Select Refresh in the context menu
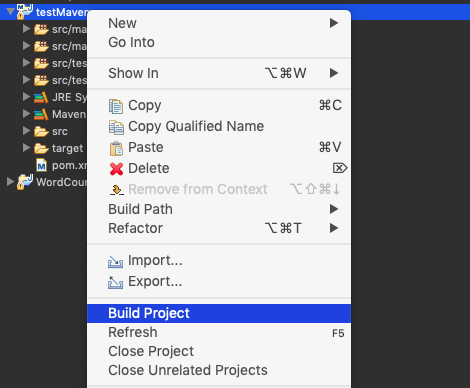Image resolution: width=470 pixels, height=388 pixels. (219, 332)
